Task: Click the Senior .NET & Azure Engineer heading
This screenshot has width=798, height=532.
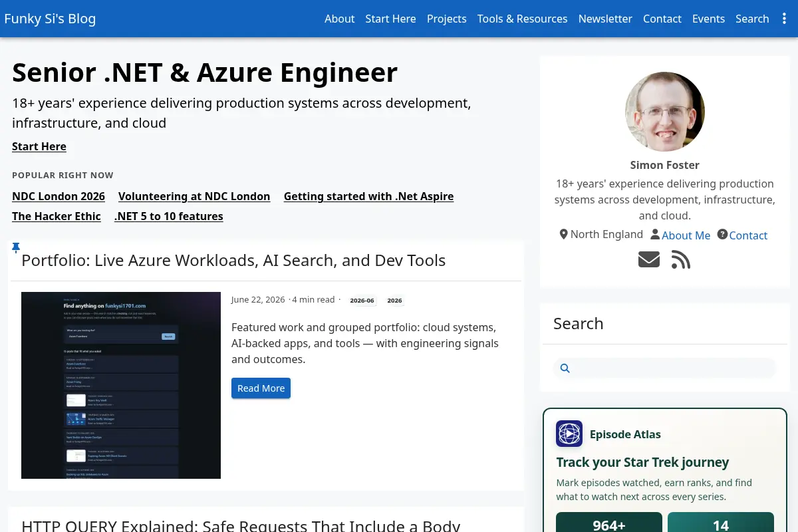Action: (205, 72)
